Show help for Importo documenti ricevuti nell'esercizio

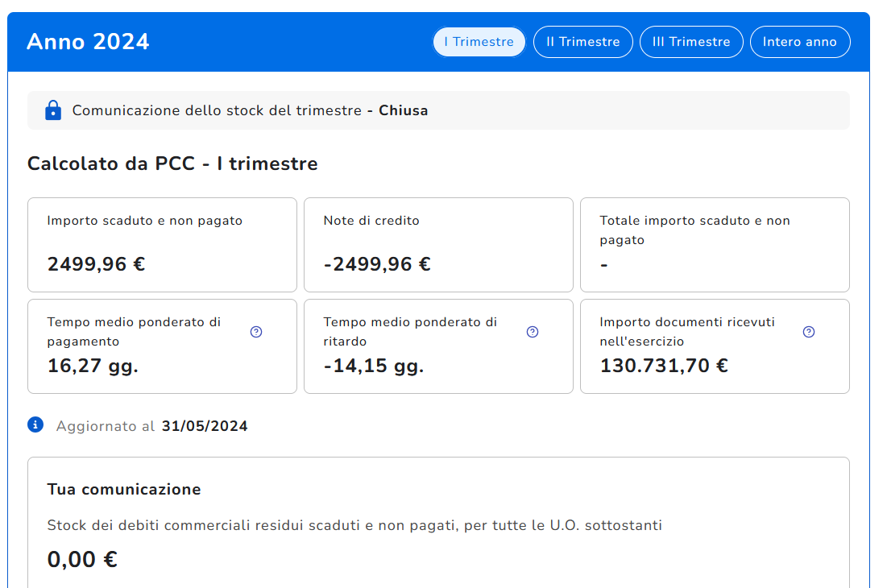click(x=809, y=332)
